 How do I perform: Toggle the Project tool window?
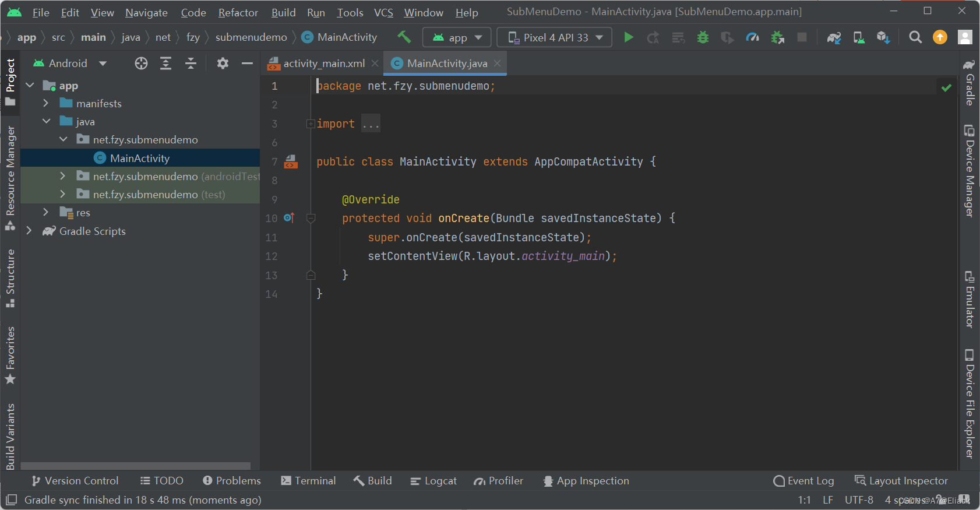coord(10,82)
